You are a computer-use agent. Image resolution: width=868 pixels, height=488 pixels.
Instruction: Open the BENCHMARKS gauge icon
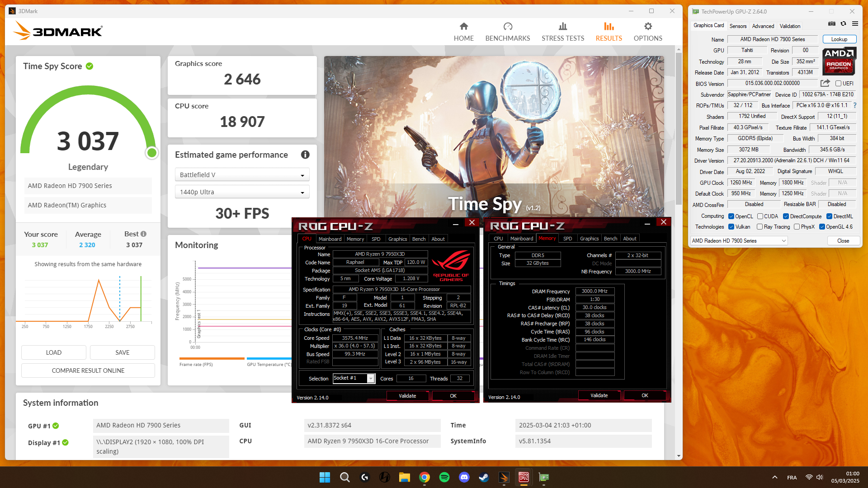(508, 27)
